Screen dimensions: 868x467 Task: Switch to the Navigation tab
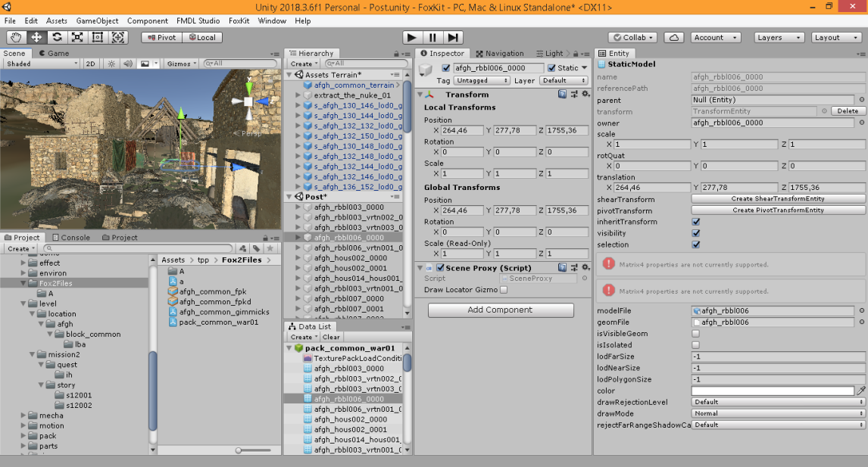click(500, 53)
